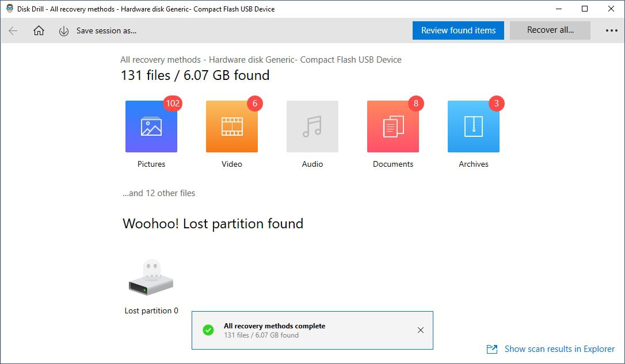This screenshot has height=364, width=625.
Task: Click the back arrow icon
Action: pyautogui.click(x=13, y=31)
